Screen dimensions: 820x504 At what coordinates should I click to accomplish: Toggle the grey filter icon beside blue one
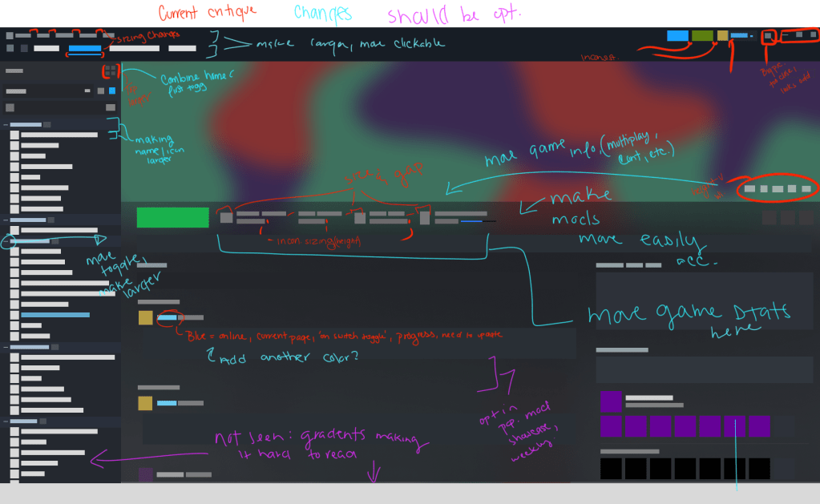point(101,91)
